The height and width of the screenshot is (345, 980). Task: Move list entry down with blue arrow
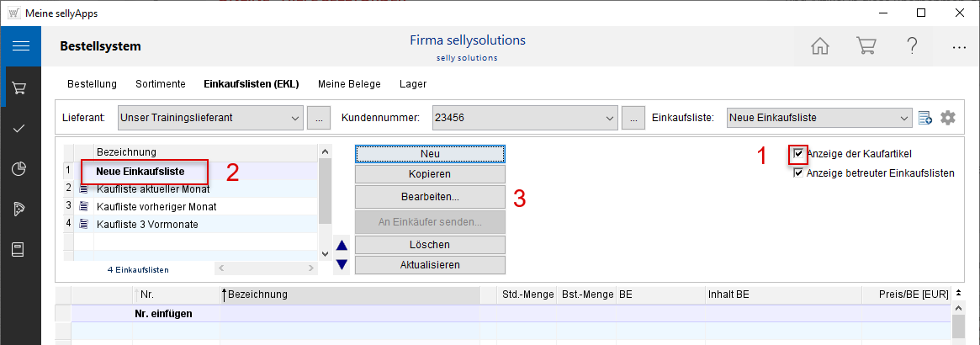342,265
